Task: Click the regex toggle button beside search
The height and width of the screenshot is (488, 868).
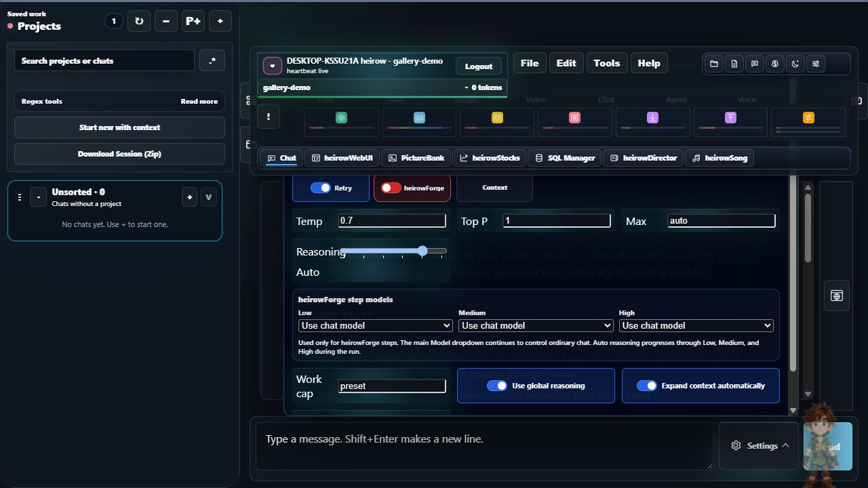Action: (x=212, y=60)
